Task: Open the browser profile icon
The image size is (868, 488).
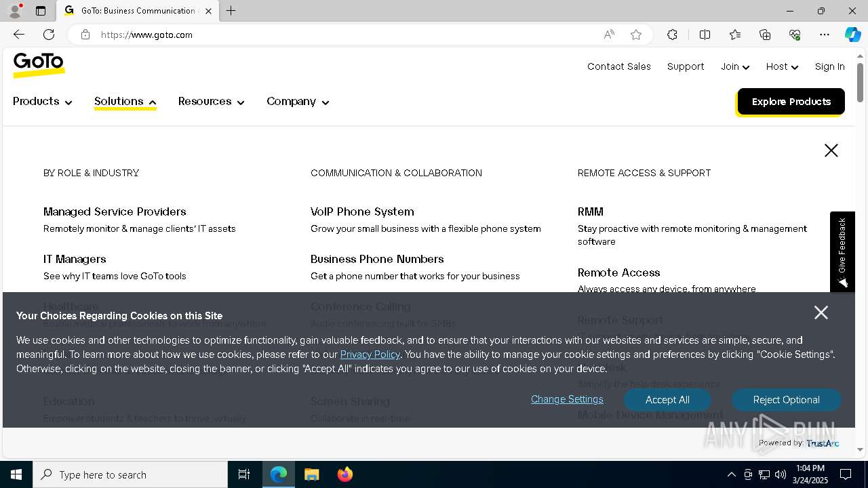Action: point(15,11)
